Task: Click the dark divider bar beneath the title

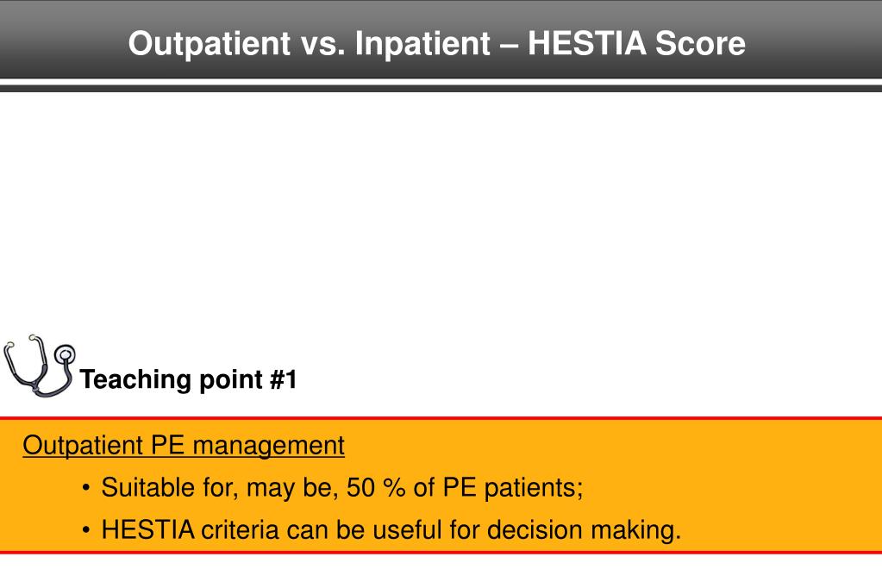Action: 441,88
